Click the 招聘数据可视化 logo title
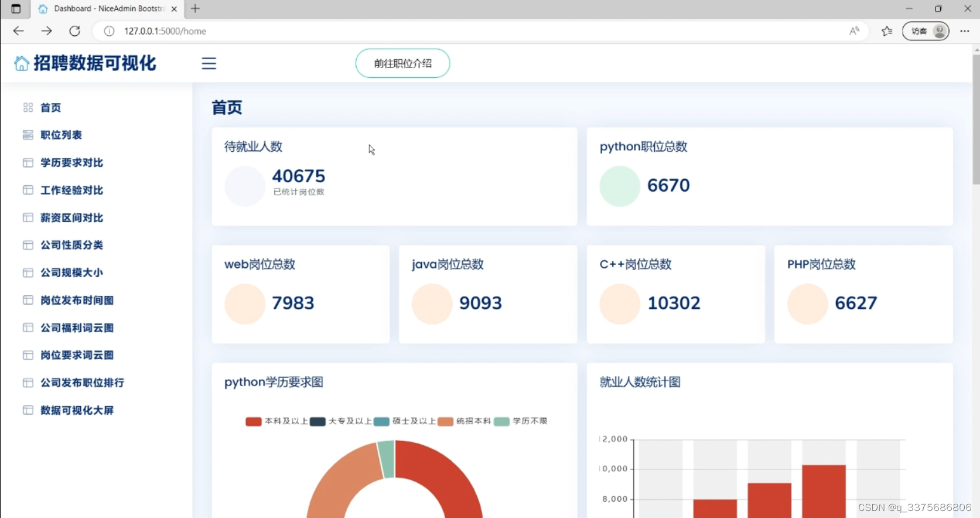980x518 pixels. point(95,63)
